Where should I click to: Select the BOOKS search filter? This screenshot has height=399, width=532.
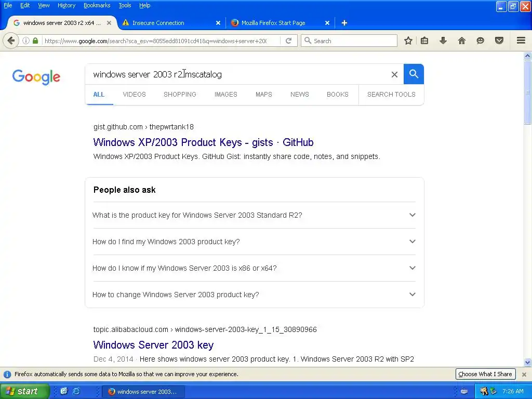click(x=338, y=95)
